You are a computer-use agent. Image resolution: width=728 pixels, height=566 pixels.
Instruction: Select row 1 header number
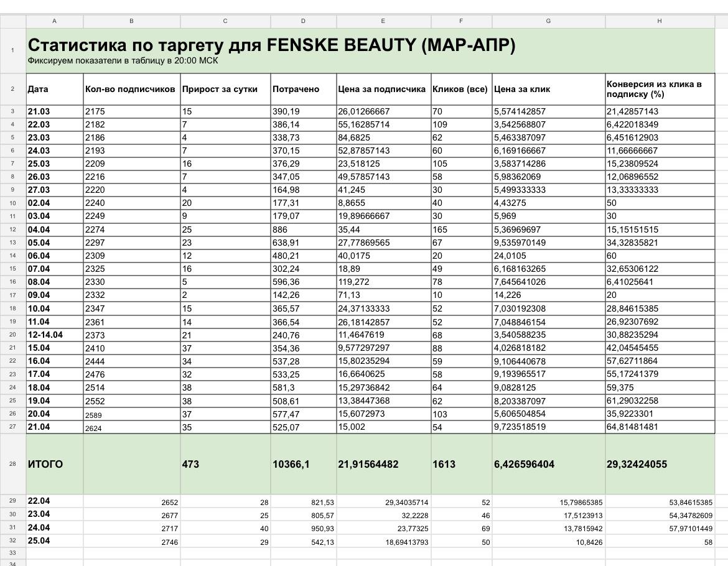(13, 50)
